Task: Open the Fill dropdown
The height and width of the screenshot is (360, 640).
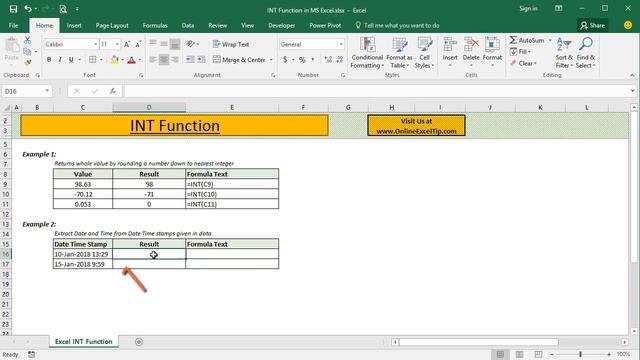Action: (x=520, y=52)
